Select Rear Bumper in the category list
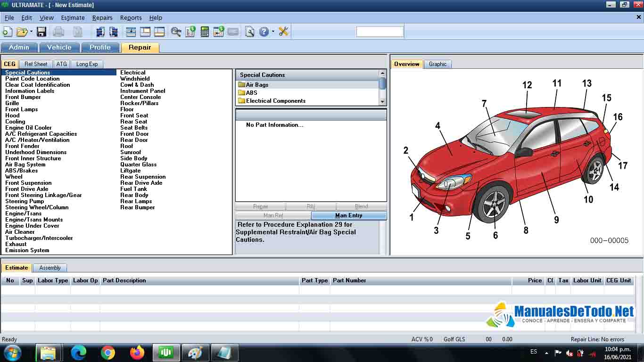This screenshot has width=644, height=362. [x=137, y=207]
